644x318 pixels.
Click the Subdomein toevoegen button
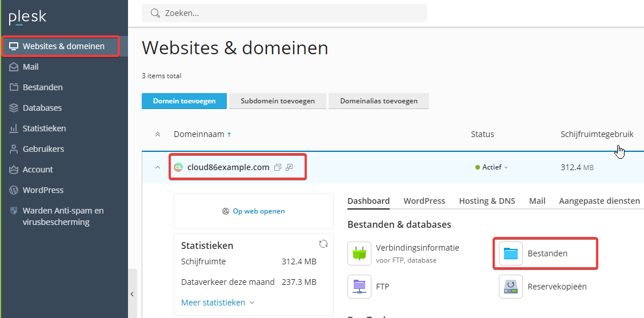pyautogui.click(x=278, y=101)
